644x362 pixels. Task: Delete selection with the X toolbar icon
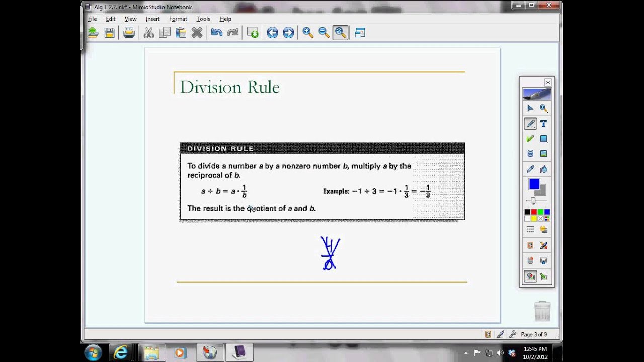tap(197, 33)
